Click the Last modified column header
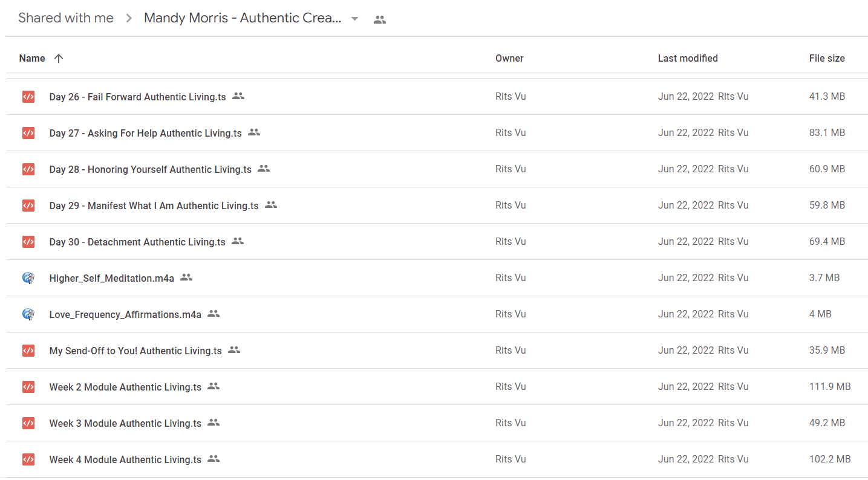This screenshot has width=868, height=480. point(688,58)
